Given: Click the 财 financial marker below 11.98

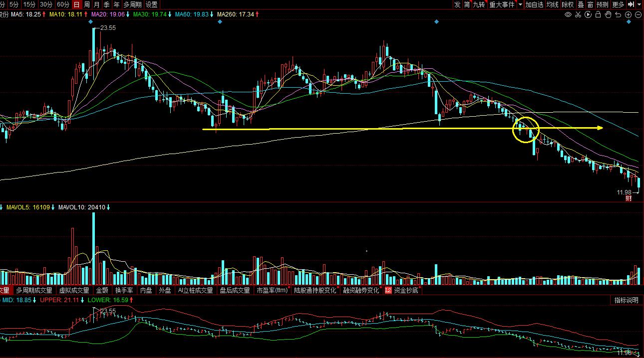Looking at the screenshot, I should point(629,198).
